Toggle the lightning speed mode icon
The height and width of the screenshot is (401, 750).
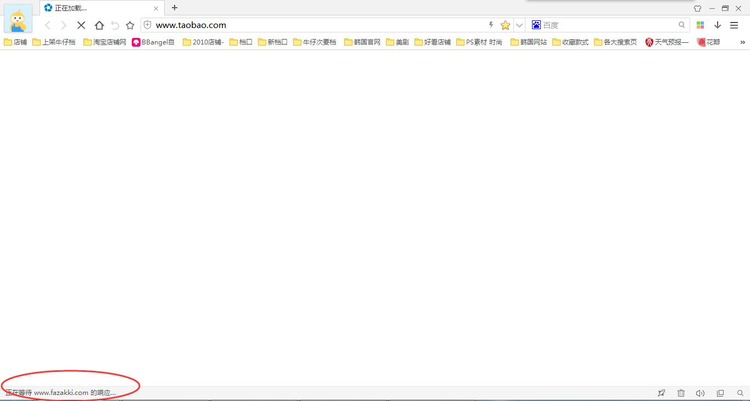point(491,25)
